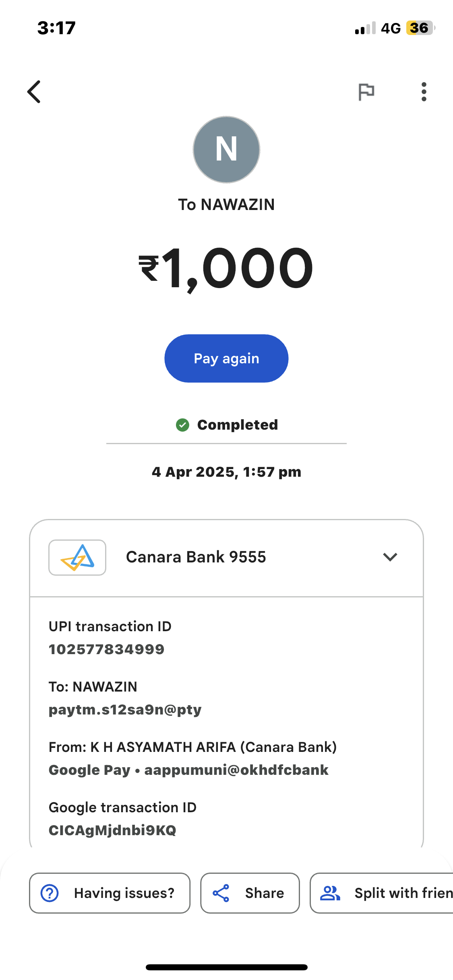
Task: Tap the question mark help icon
Action: (50, 893)
